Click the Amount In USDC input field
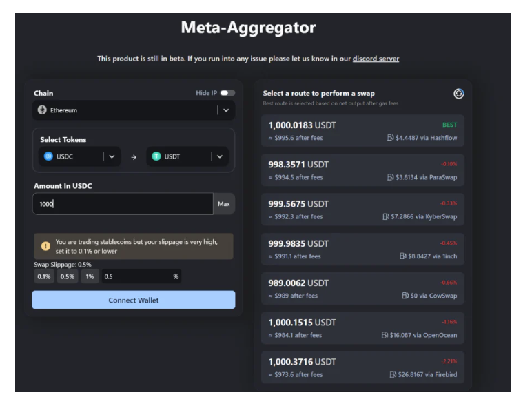 [123, 204]
